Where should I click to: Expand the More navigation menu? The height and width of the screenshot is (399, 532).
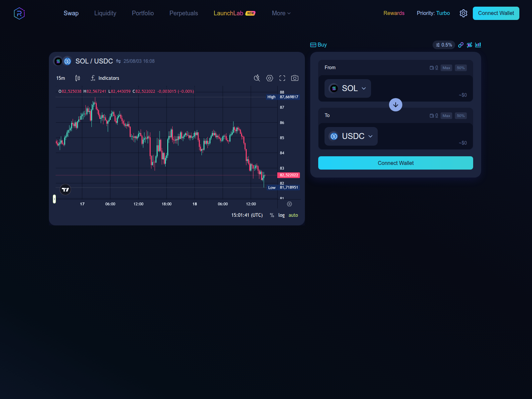coord(281,13)
